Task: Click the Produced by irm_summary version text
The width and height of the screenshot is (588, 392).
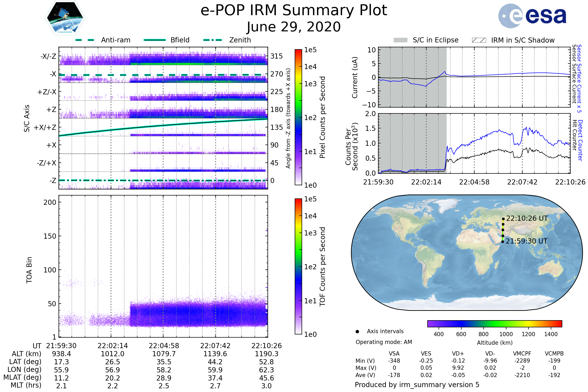Action: pos(417,385)
